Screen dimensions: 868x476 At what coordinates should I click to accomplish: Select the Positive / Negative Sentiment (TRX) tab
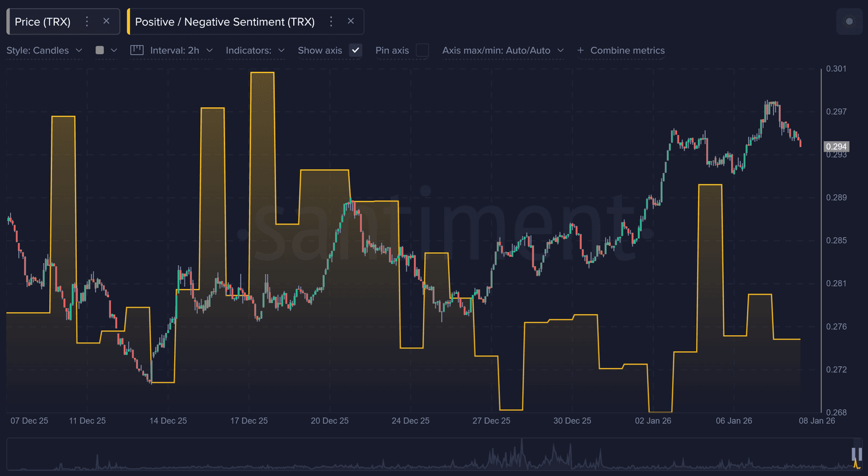click(x=224, y=21)
